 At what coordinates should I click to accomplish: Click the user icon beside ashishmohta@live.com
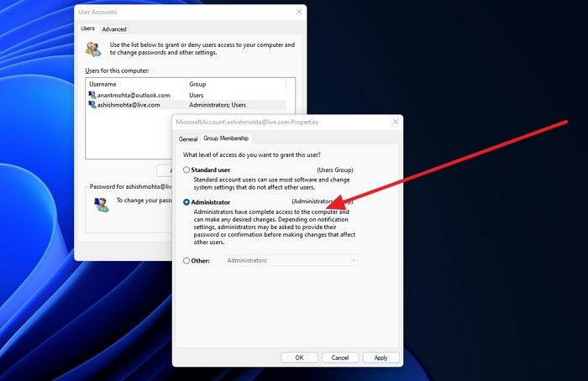pos(92,105)
